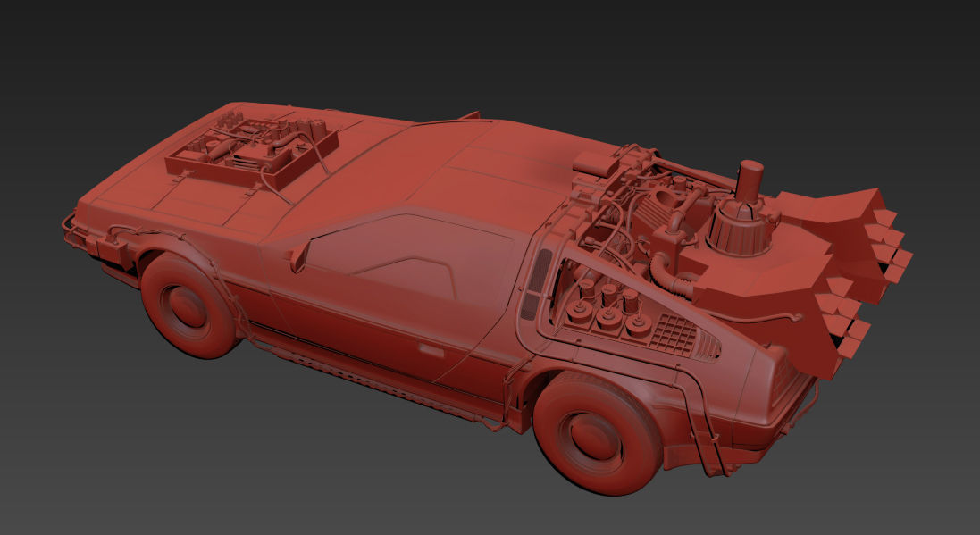The width and height of the screenshot is (980, 535).
Task: Select the door handle on the side door
Action: 431,350
